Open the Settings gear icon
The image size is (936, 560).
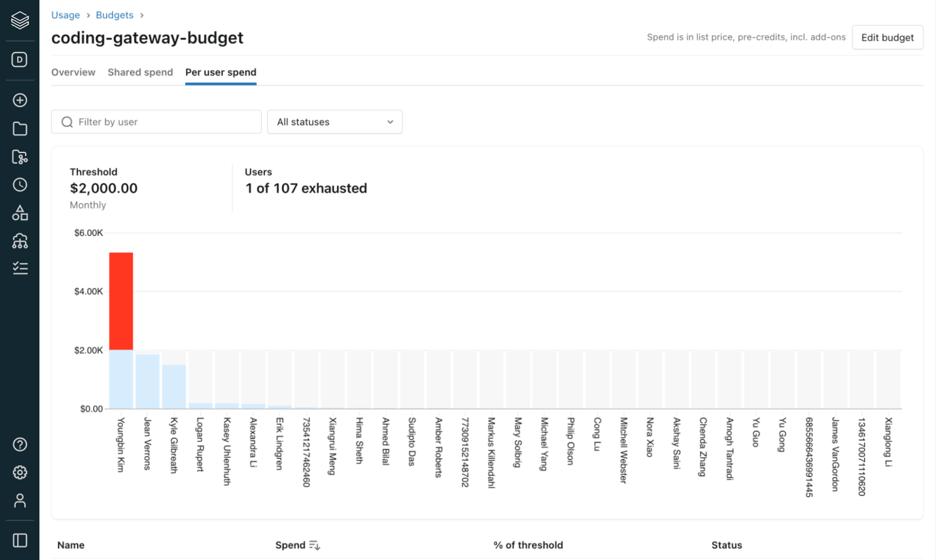20,473
